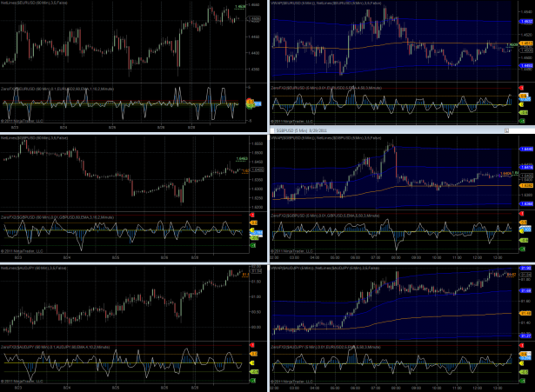Viewport: 535px width, 392px height.
Task: Click the NetLines($GBPUSD (60 Min)) indicator label
Action: point(34,137)
